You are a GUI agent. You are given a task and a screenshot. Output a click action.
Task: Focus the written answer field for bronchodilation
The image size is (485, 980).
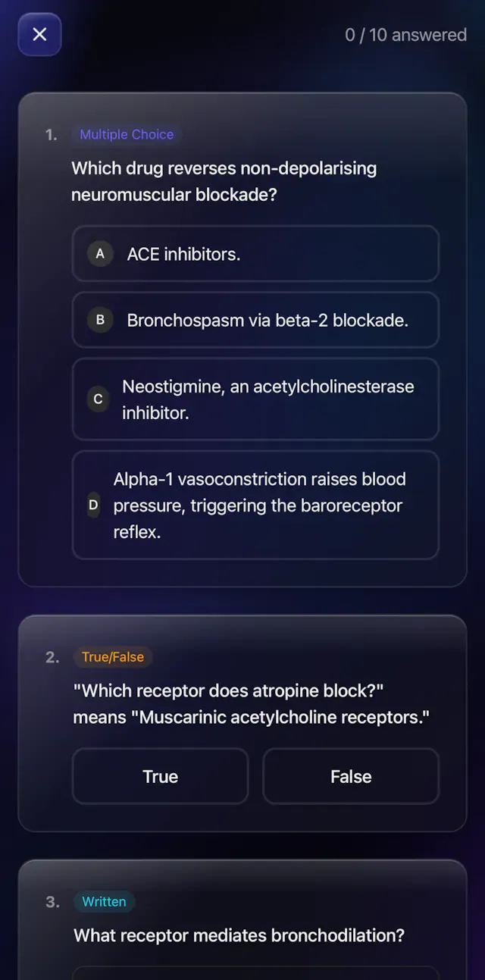(x=255, y=973)
